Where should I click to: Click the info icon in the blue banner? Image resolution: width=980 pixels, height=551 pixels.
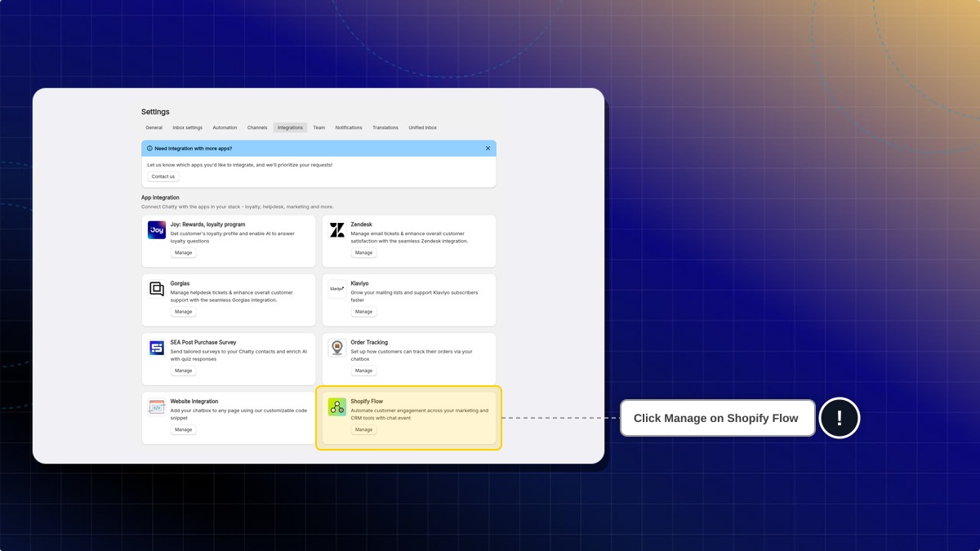[149, 149]
